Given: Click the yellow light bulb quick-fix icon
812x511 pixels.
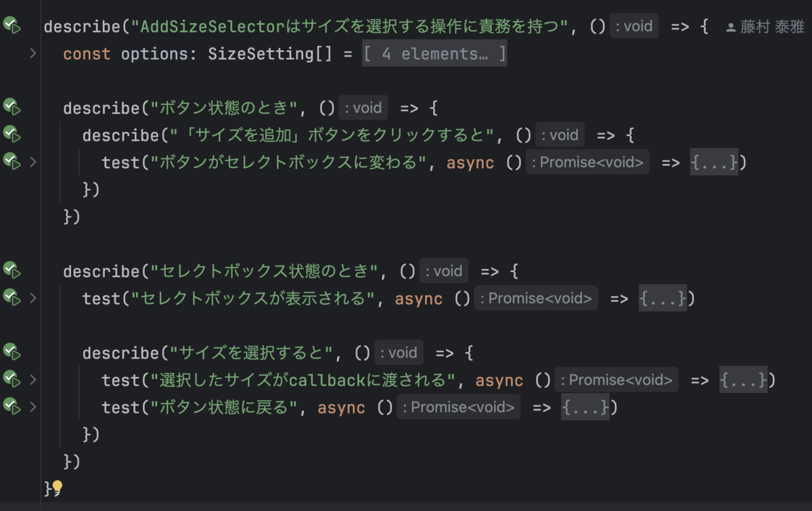Looking at the screenshot, I should (x=58, y=487).
